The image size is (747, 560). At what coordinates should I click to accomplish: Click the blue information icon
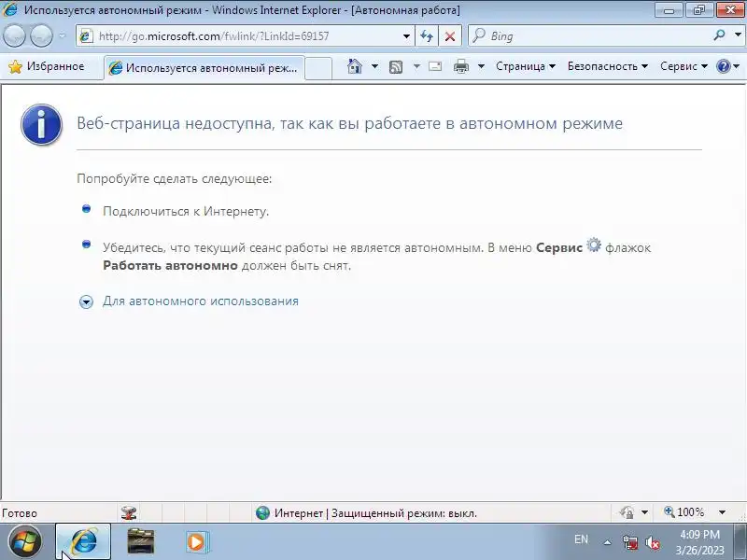(x=41, y=124)
